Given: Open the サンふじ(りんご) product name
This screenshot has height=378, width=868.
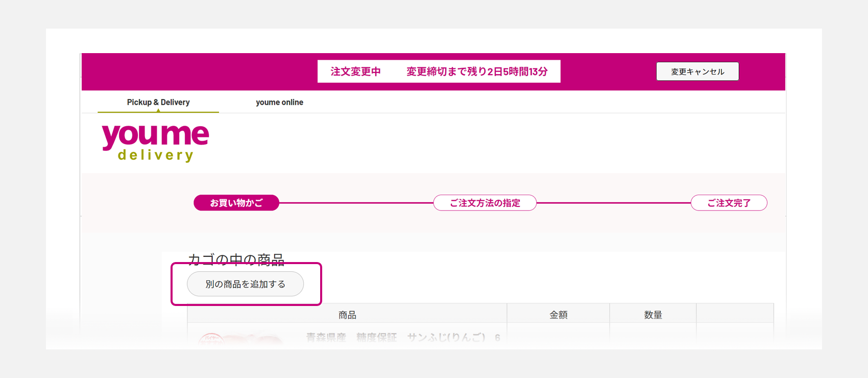Looking at the screenshot, I should coord(403,338).
